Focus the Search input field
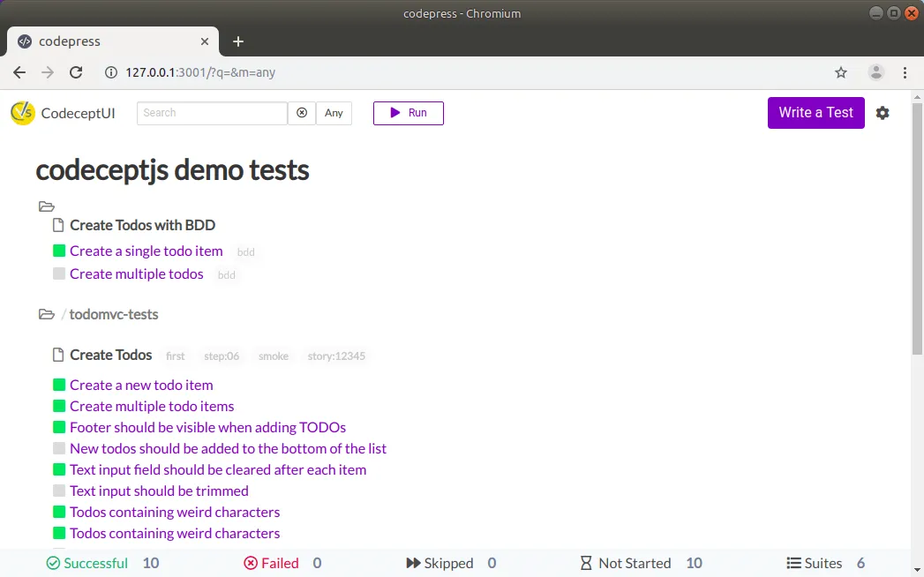The height and width of the screenshot is (577, 924). click(212, 113)
